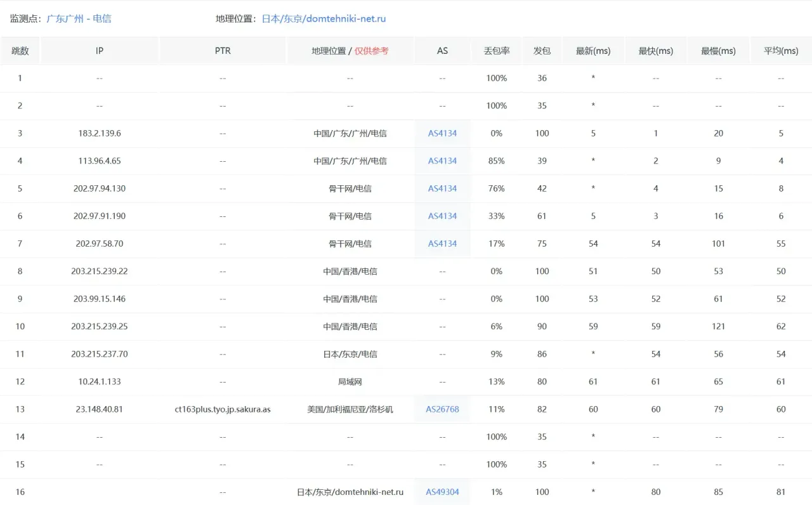This screenshot has height=505, width=812.
Task: Open AS4134 link in the 202.97.91.190 row
Action: [442, 216]
